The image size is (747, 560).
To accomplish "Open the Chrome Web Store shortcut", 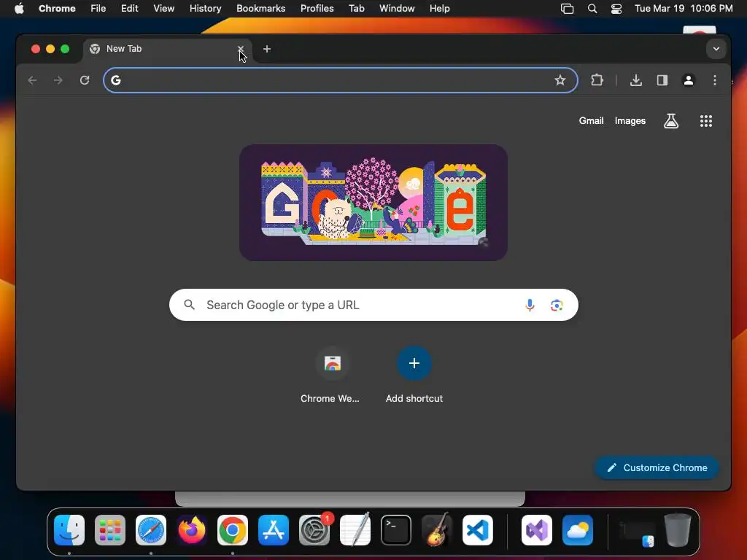I will coord(332,363).
